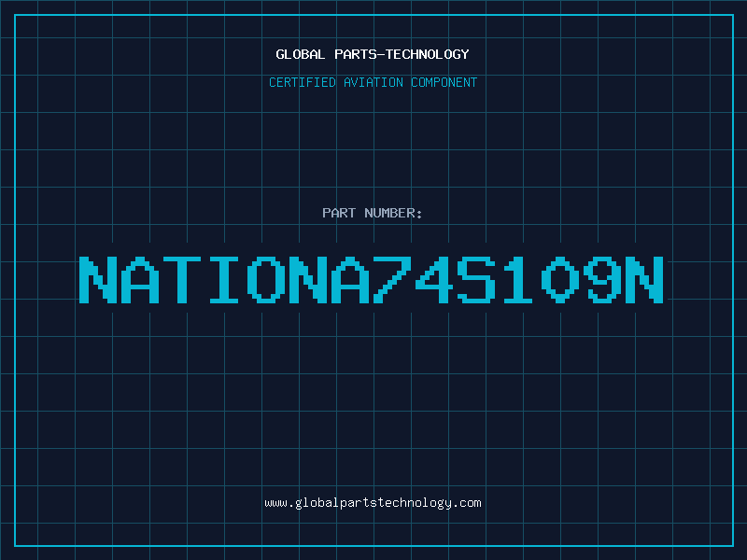Select the CERTIFIED AVIATION COMPONENT subtitle
Screen dimensions: 747x560
[x=373, y=82]
